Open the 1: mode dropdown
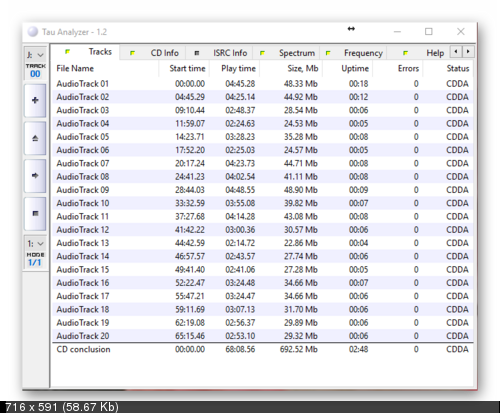 click(35, 244)
